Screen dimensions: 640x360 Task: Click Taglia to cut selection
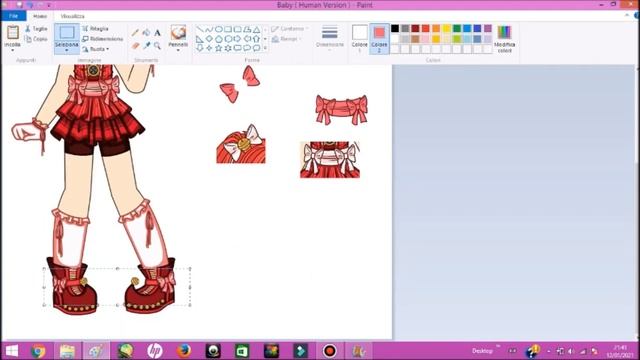tap(36, 29)
